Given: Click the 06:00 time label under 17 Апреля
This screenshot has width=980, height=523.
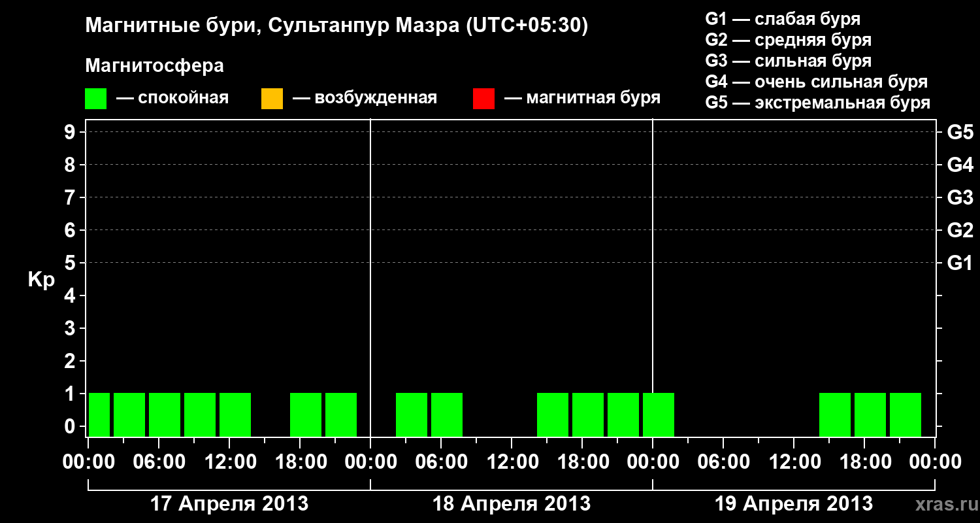Looking at the screenshot, I should tap(159, 462).
